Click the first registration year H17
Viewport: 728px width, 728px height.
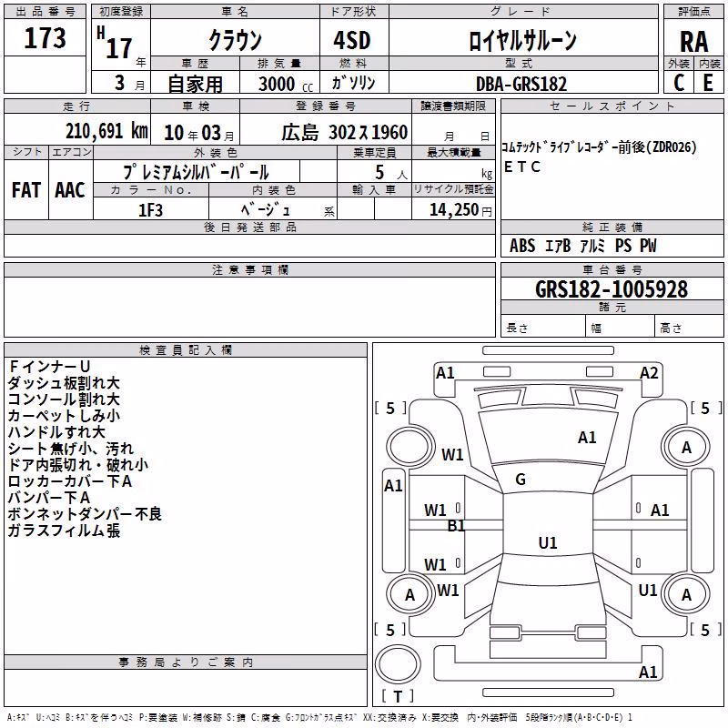(x=115, y=44)
